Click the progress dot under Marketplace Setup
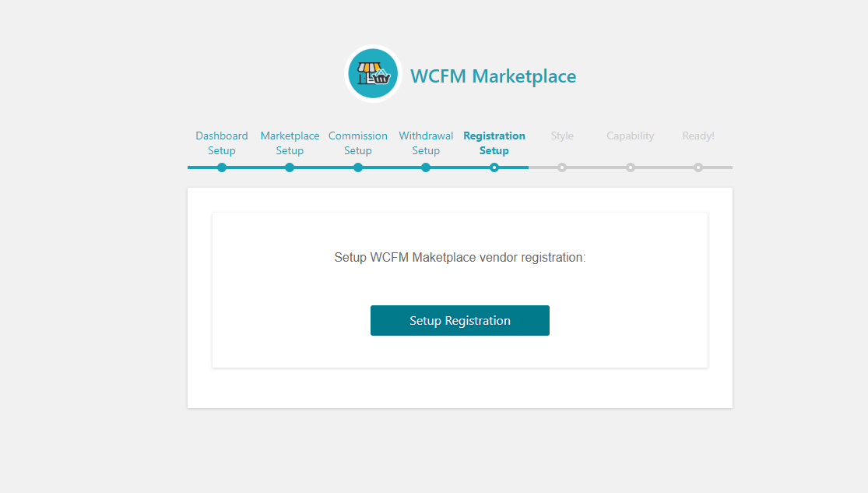 click(290, 167)
